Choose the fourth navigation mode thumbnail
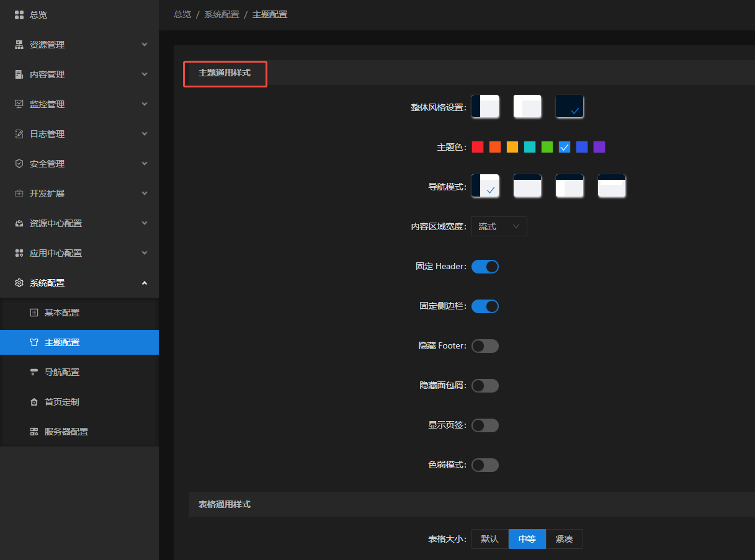The height and width of the screenshot is (560, 755). coord(612,186)
